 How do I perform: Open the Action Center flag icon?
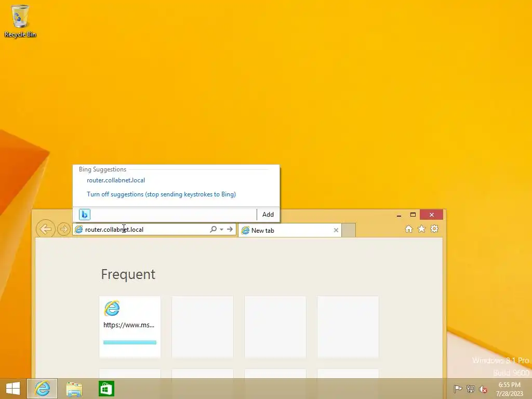click(x=458, y=389)
